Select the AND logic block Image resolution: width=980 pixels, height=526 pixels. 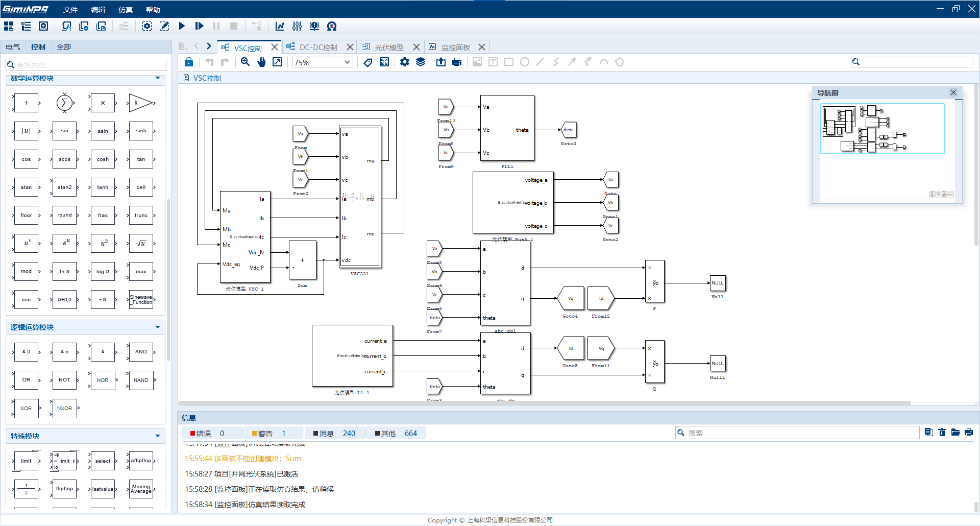[x=141, y=352]
